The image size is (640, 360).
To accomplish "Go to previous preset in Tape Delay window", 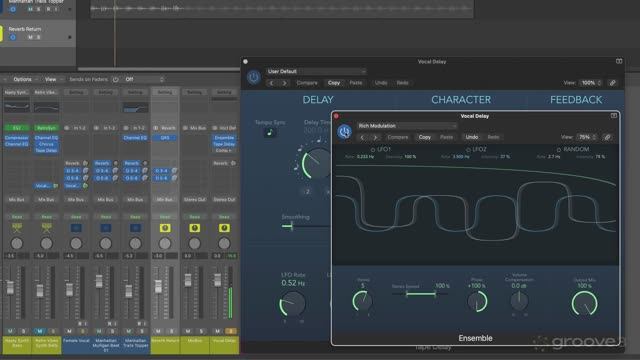I will (x=272, y=83).
